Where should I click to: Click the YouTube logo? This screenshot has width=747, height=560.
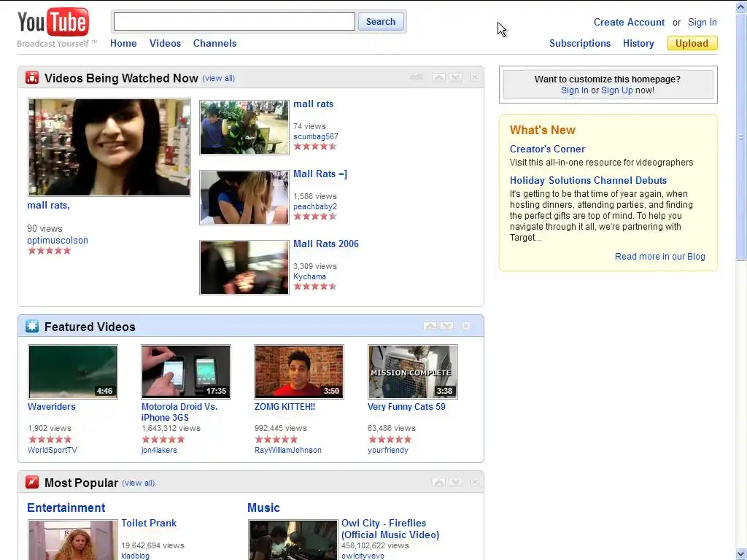coord(53,23)
